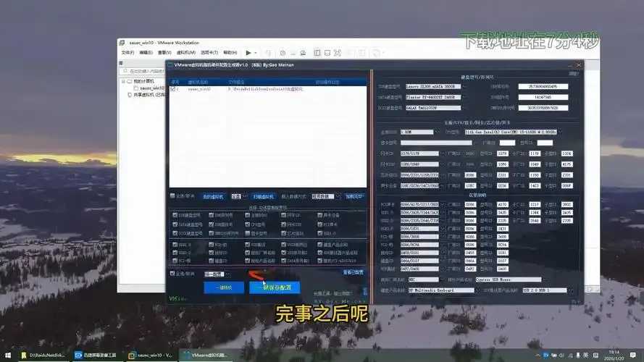Image resolution: width=644 pixels, height=362 pixels.
Task: Click the HP Multimedia Keyboard name field
Action: pos(441,290)
